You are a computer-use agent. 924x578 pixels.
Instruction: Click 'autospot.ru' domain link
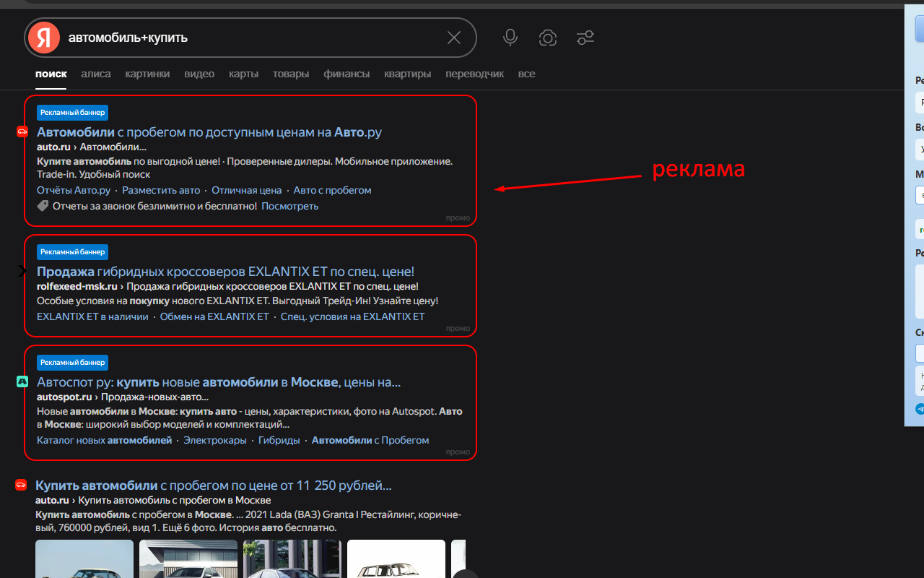click(64, 397)
